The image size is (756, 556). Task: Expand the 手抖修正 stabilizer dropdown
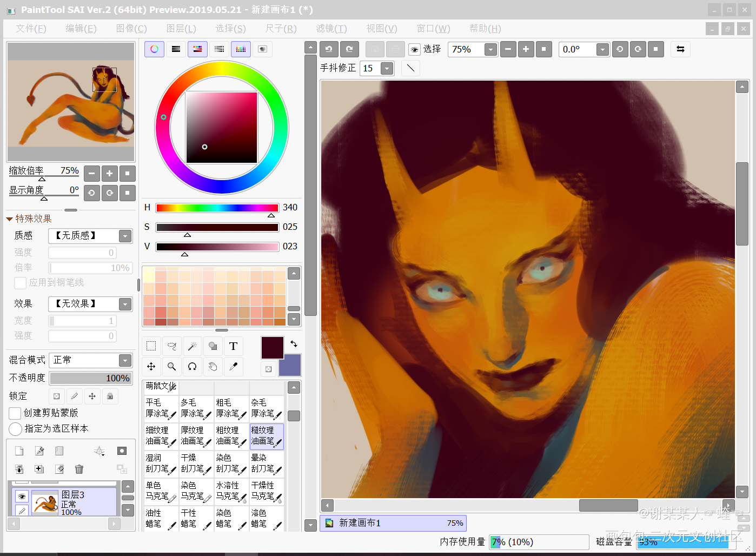[387, 68]
